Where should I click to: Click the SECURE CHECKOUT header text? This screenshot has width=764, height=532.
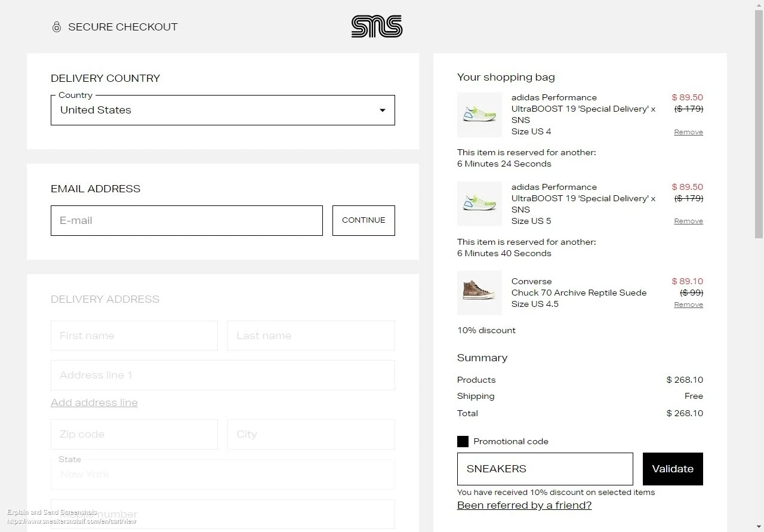pyautogui.click(x=123, y=27)
